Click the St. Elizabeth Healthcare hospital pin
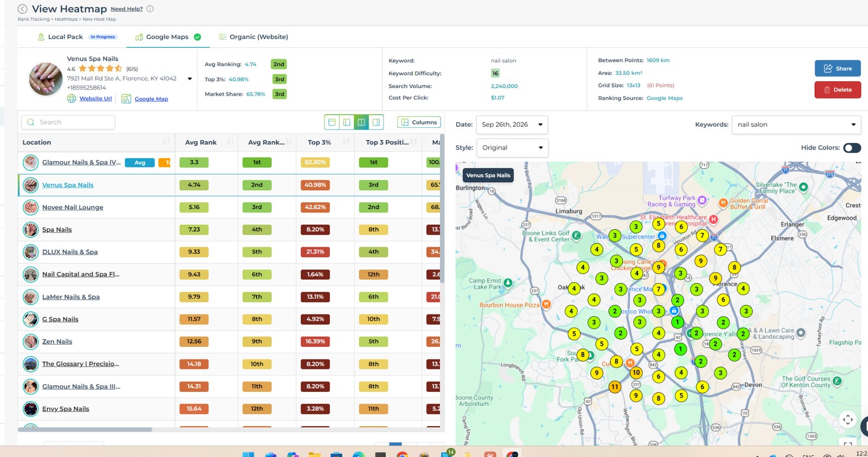Viewport: 868px width, 457px height. [x=713, y=220]
